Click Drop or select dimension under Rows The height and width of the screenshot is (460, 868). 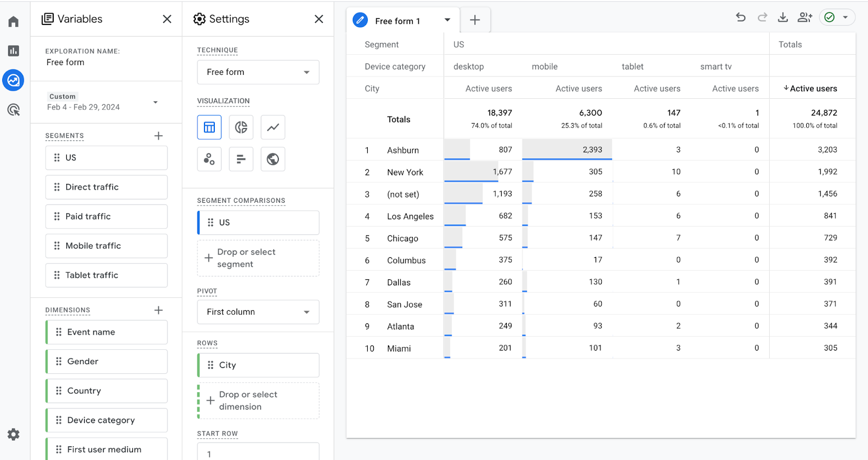click(x=258, y=401)
